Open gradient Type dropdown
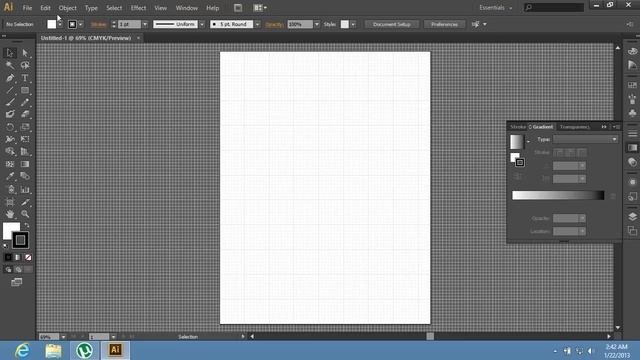Screen dimensions: 640x360 click(x=585, y=139)
